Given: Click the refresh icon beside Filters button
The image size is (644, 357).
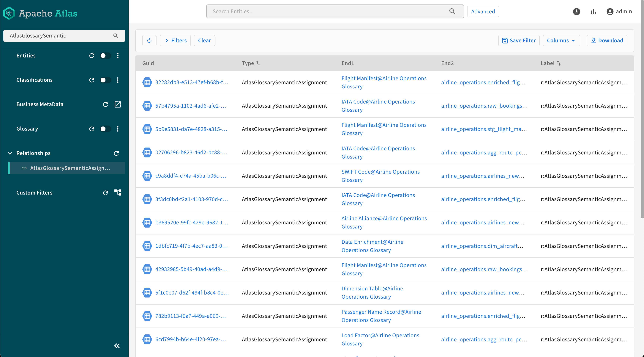Looking at the screenshot, I should point(149,40).
